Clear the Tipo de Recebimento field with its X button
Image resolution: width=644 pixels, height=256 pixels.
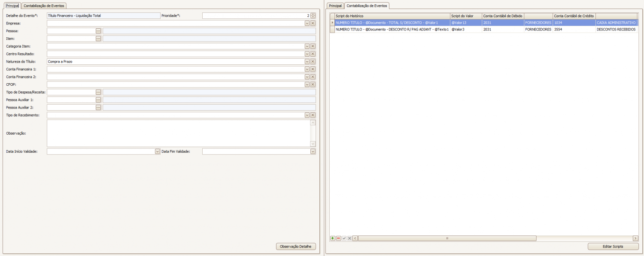[313, 115]
